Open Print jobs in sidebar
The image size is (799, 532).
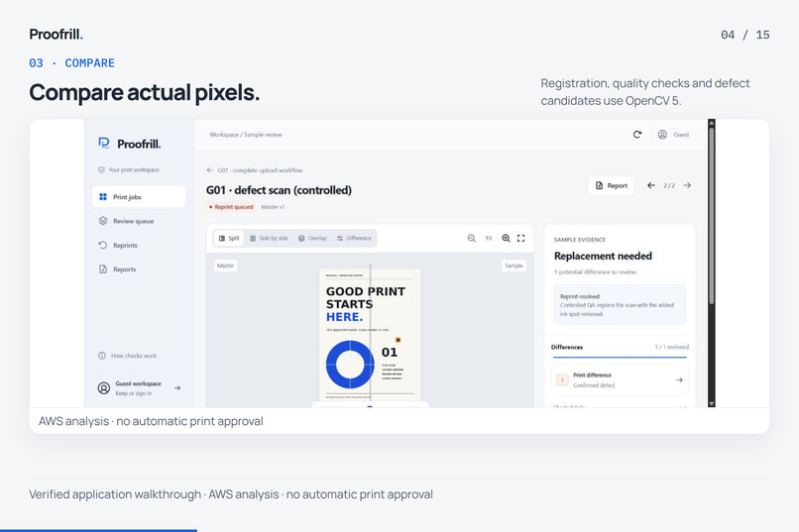[x=139, y=196]
